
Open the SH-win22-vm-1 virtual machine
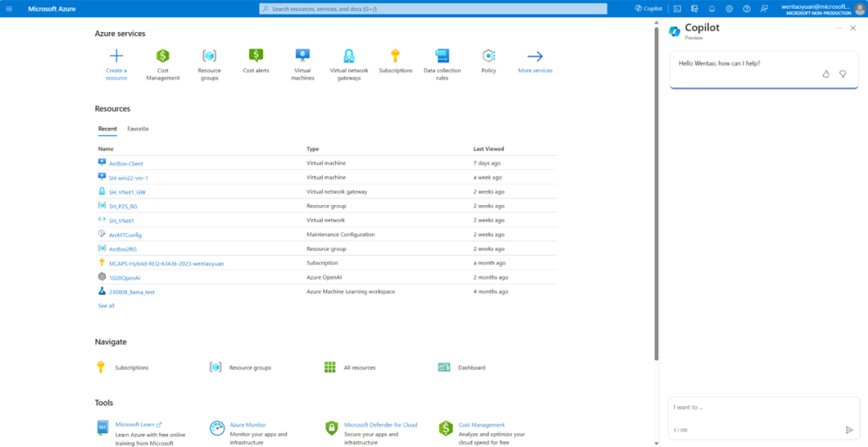click(x=129, y=178)
